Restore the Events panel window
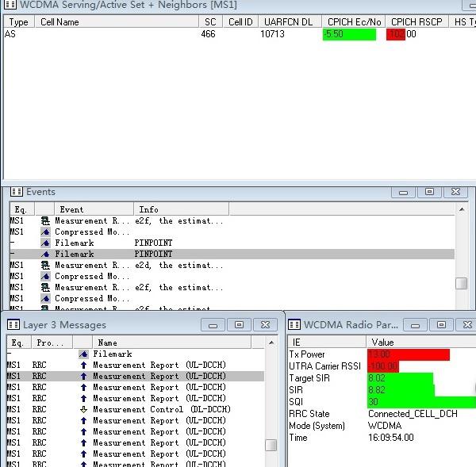Screen dimensions: 476x467 tap(429, 192)
